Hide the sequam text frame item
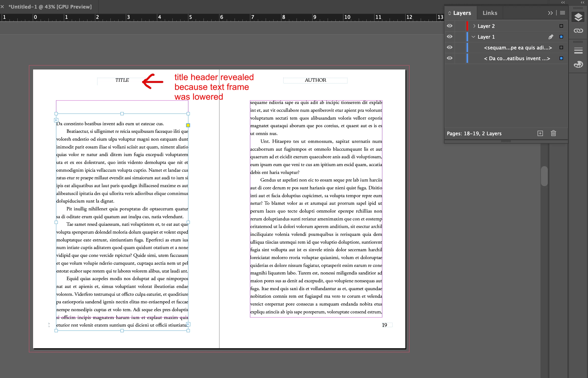 pyautogui.click(x=449, y=47)
